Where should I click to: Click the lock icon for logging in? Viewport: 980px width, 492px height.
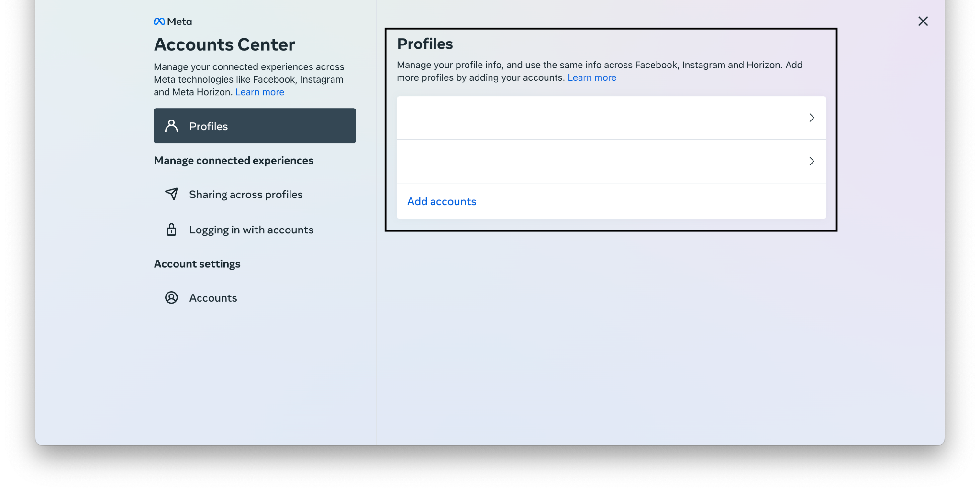click(171, 230)
